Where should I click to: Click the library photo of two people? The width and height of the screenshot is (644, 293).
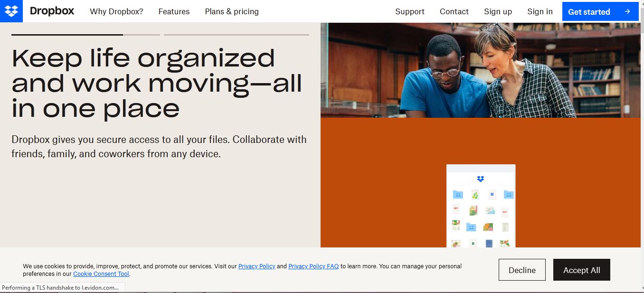point(481,70)
